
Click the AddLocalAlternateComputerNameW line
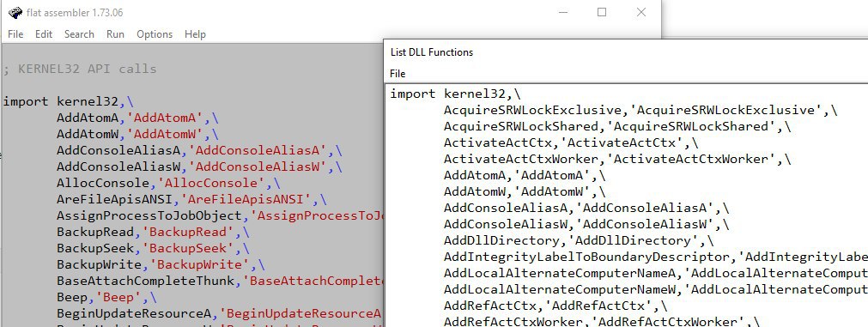655,289
